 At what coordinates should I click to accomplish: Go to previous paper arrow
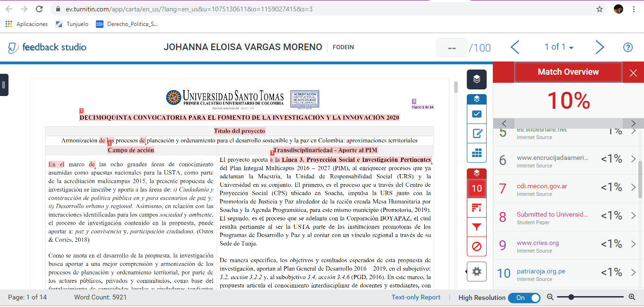tap(515, 47)
